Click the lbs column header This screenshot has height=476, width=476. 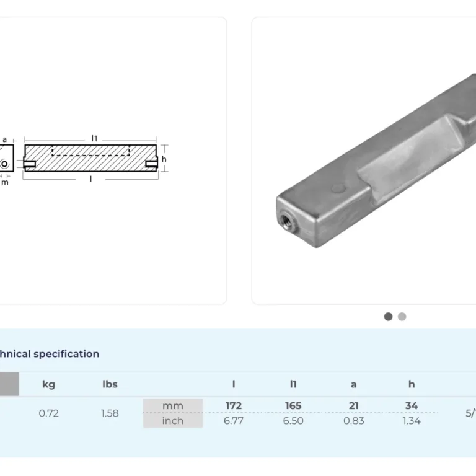tap(110, 384)
